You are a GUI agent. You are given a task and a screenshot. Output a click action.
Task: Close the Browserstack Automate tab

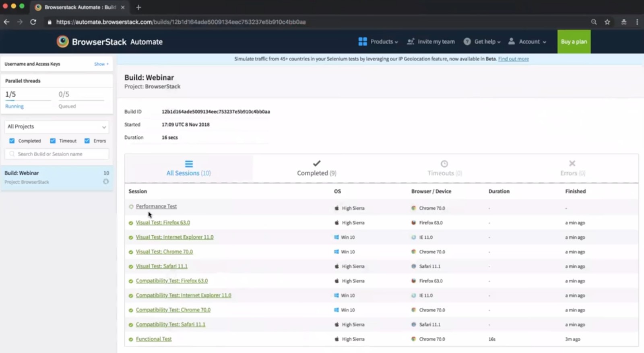coord(123,7)
